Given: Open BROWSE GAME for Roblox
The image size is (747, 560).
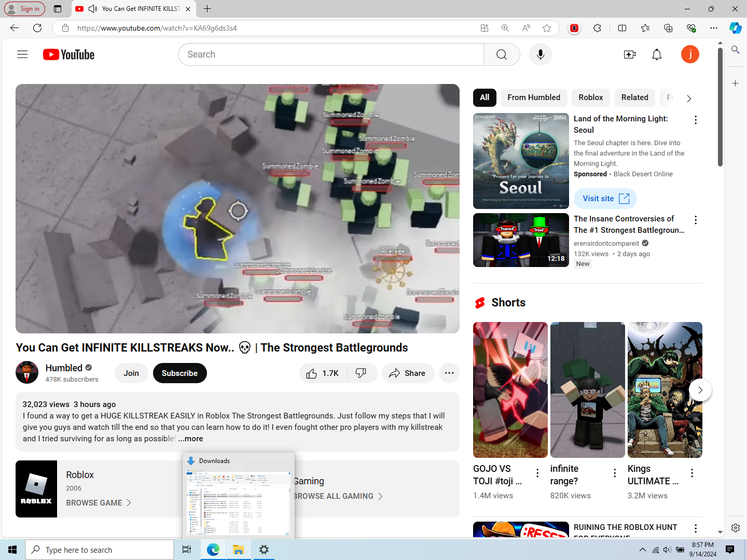Looking at the screenshot, I should pos(99,503).
